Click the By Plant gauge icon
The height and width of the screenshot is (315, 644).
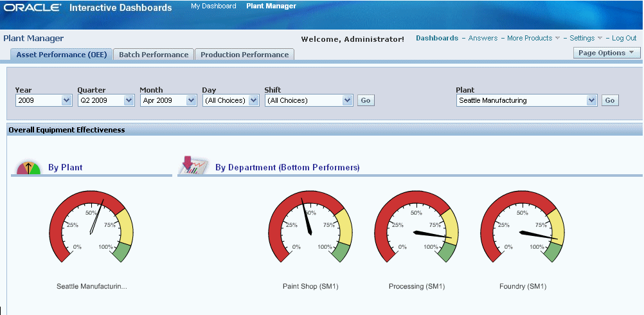[x=29, y=168]
